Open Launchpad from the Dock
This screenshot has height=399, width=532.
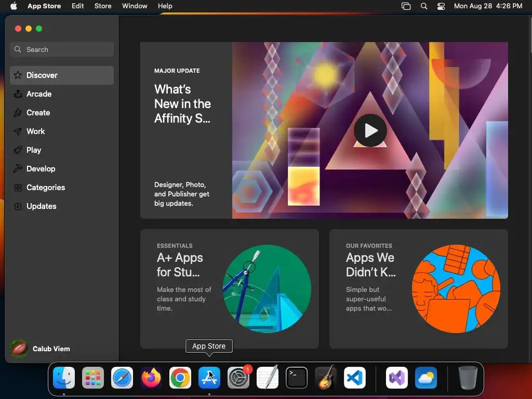click(93, 378)
